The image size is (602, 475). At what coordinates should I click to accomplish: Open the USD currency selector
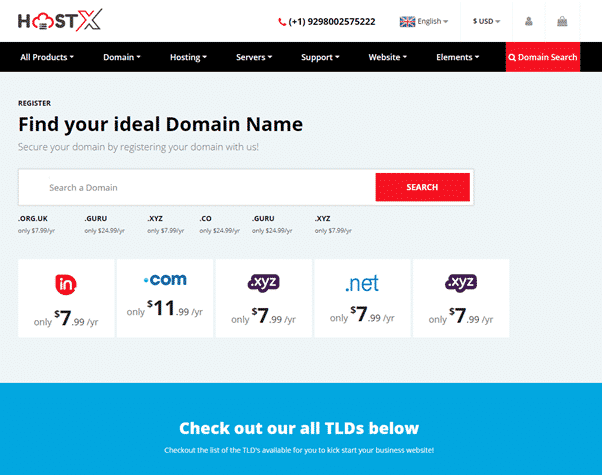[486, 21]
